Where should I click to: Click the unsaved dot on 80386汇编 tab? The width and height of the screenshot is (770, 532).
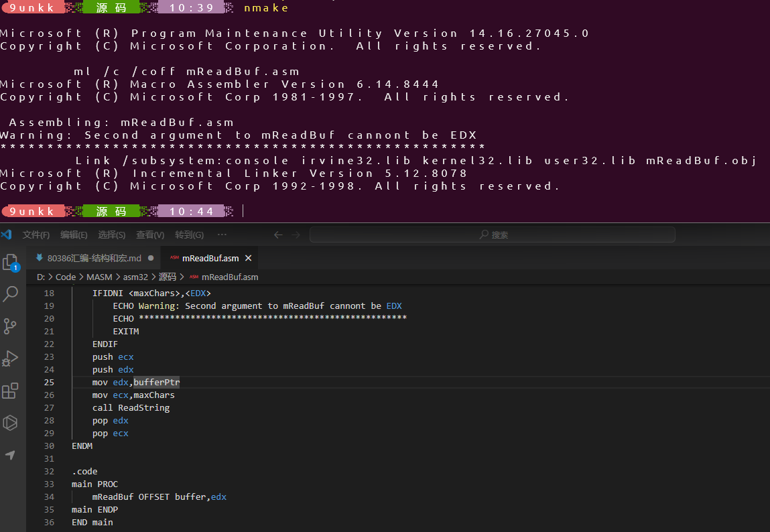pyautogui.click(x=151, y=258)
